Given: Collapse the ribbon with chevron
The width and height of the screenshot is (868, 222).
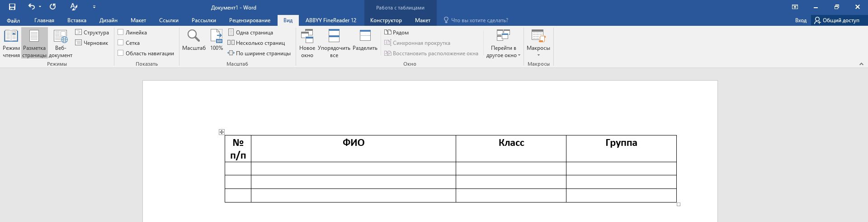Looking at the screenshot, I should coord(861,64).
